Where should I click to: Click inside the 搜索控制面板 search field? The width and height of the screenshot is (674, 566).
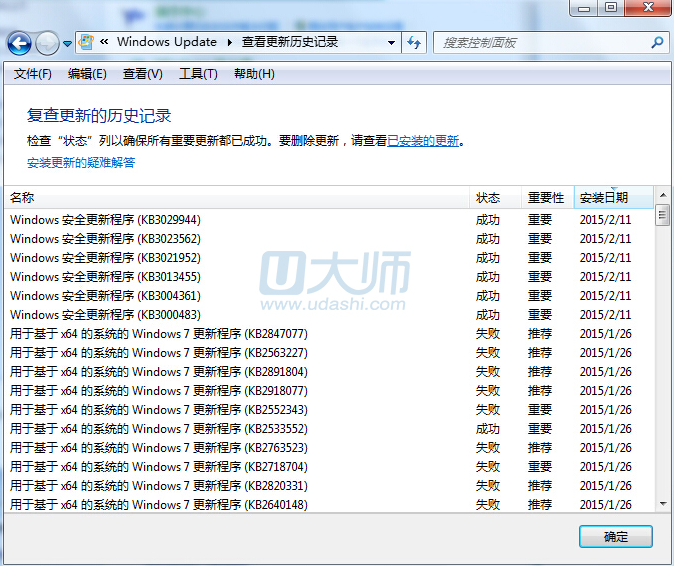point(540,42)
